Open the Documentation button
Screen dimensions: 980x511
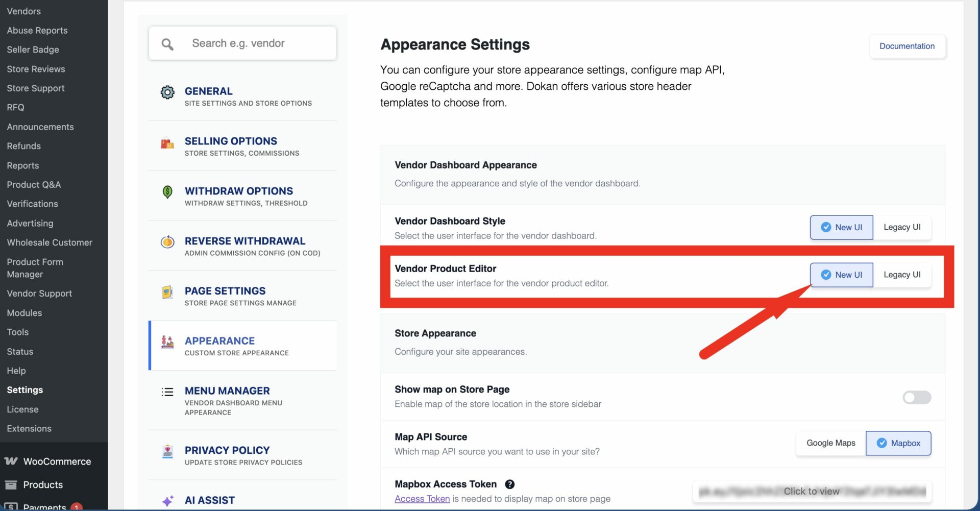pos(907,46)
